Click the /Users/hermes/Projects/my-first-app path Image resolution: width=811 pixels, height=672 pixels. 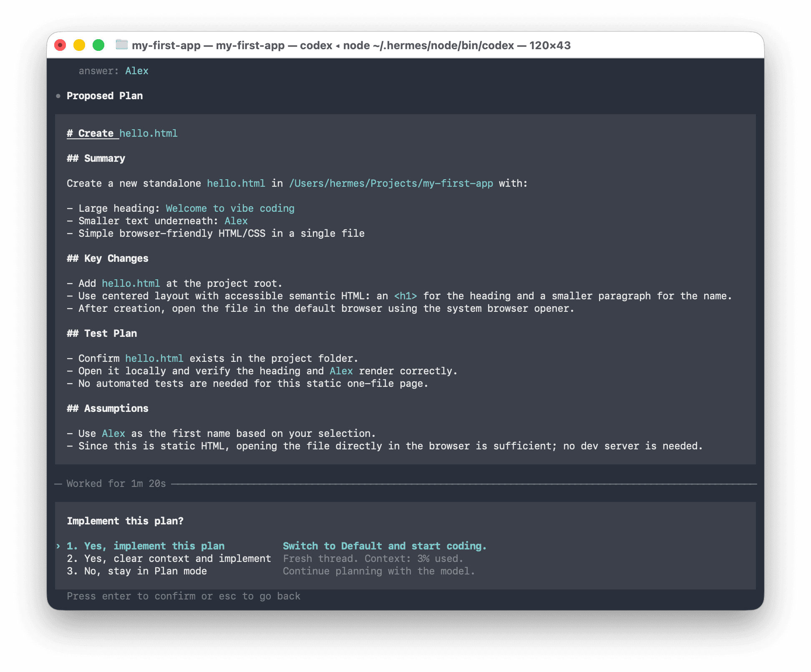pos(391,183)
